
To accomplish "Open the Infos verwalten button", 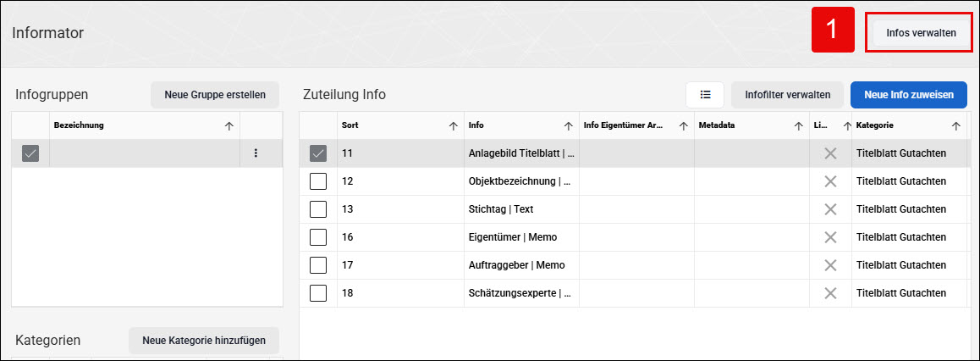I will click(x=921, y=33).
